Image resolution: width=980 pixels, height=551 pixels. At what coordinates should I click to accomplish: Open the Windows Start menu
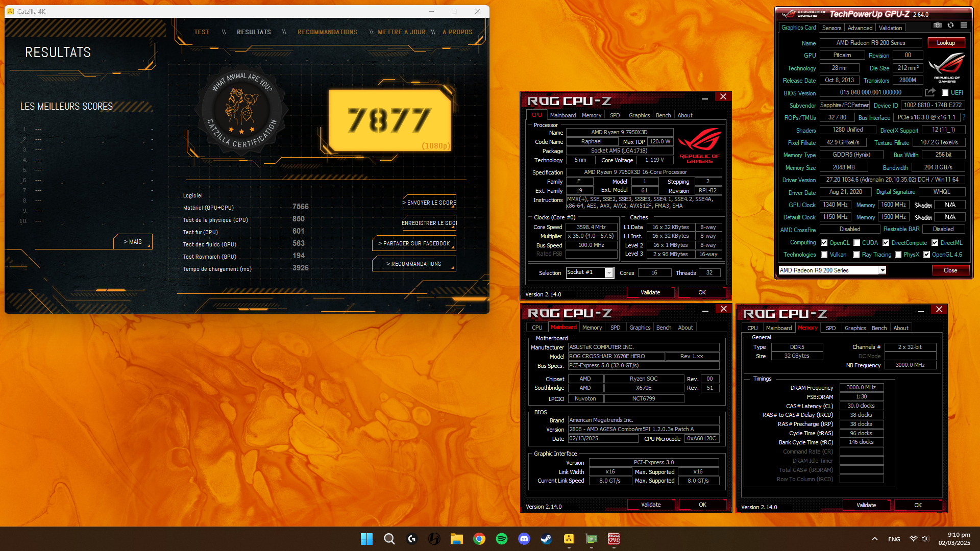pos(366,539)
